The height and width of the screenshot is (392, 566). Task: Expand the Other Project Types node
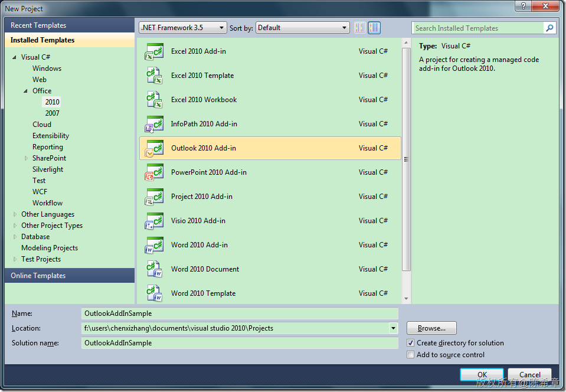[15, 226]
